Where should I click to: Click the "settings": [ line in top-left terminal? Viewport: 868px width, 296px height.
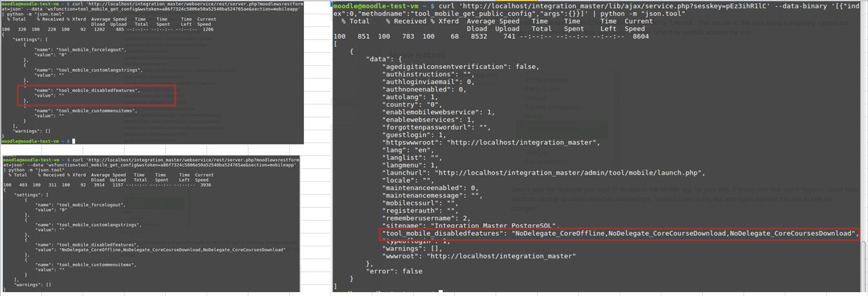[x=30, y=39]
